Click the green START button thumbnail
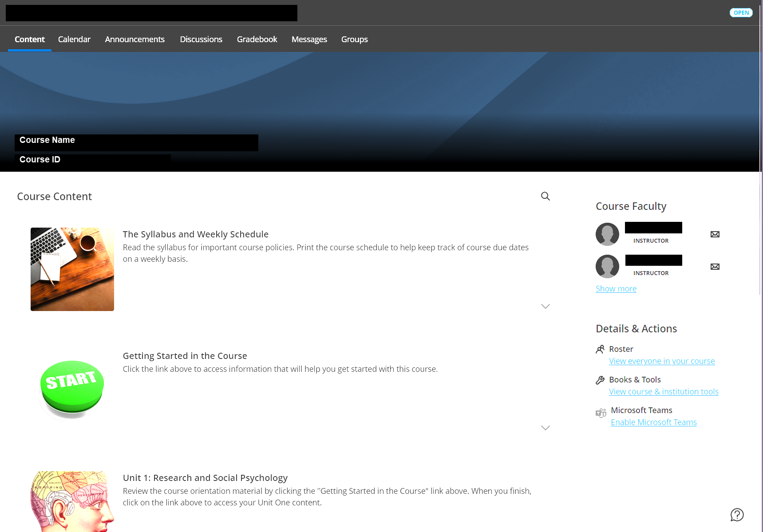Viewport: 763px width, 532px height. (72, 387)
